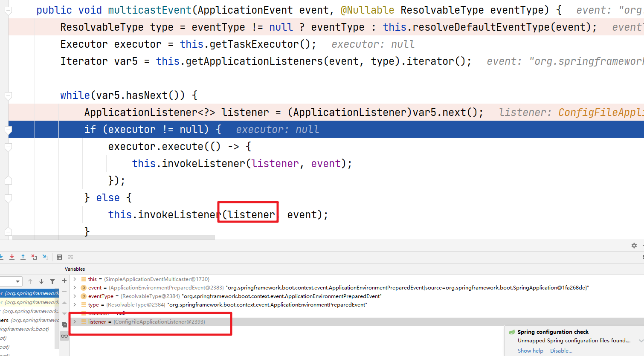Image resolution: width=644 pixels, height=356 pixels.
Task: Click the remove watch minus icon
Action: pos(64,292)
